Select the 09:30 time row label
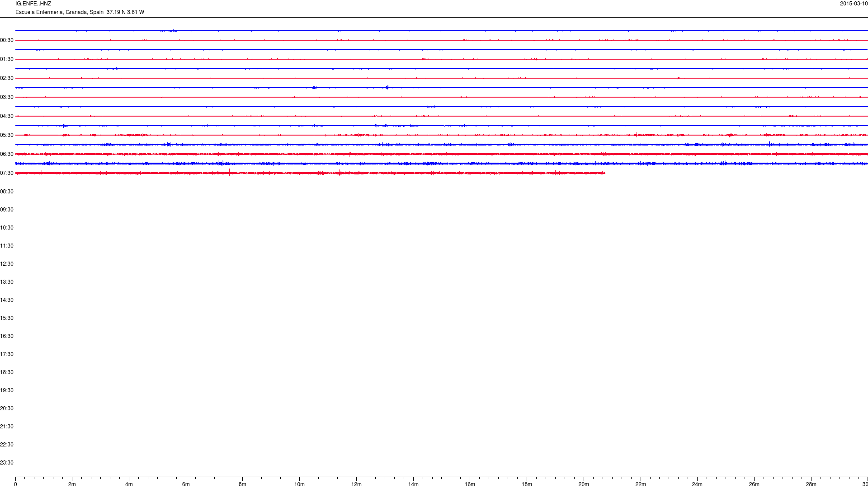 [7, 210]
